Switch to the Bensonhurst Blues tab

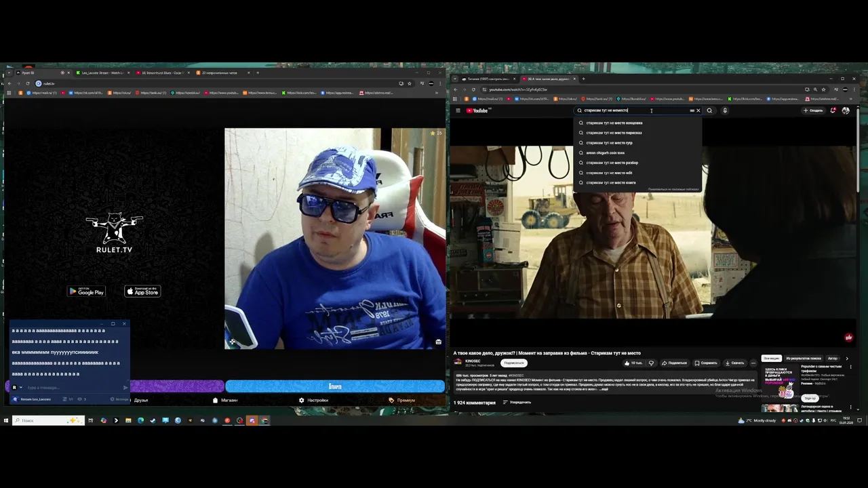163,73
